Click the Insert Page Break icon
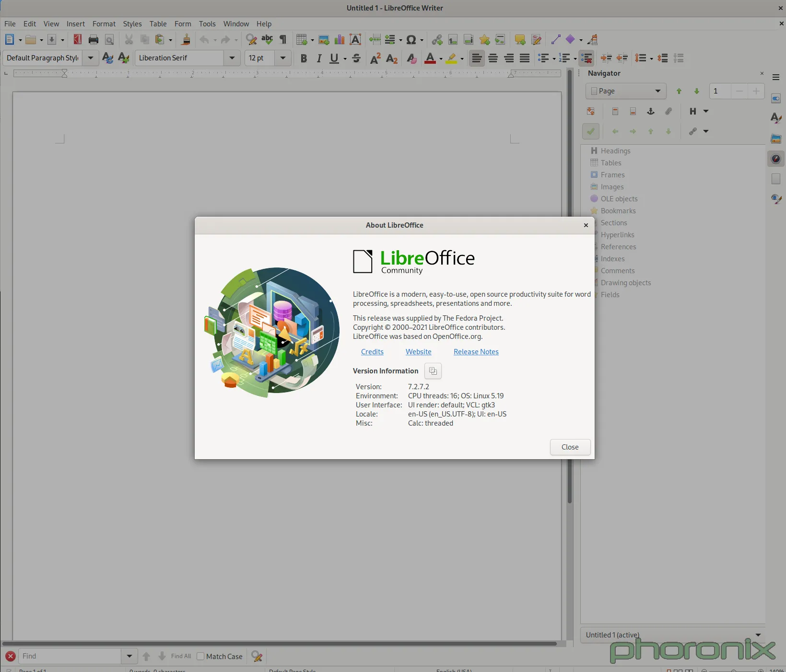The width and height of the screenshot is (786, 672). point(375,40)
